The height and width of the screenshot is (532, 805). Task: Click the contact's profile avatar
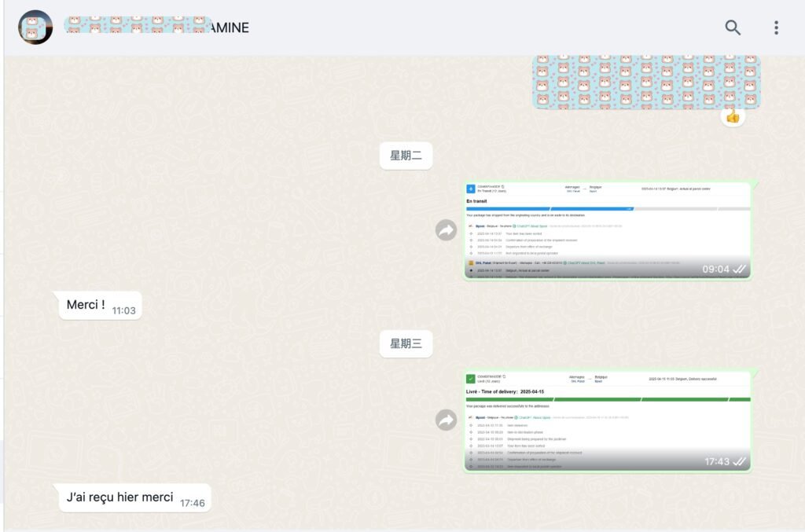[35, 28]
